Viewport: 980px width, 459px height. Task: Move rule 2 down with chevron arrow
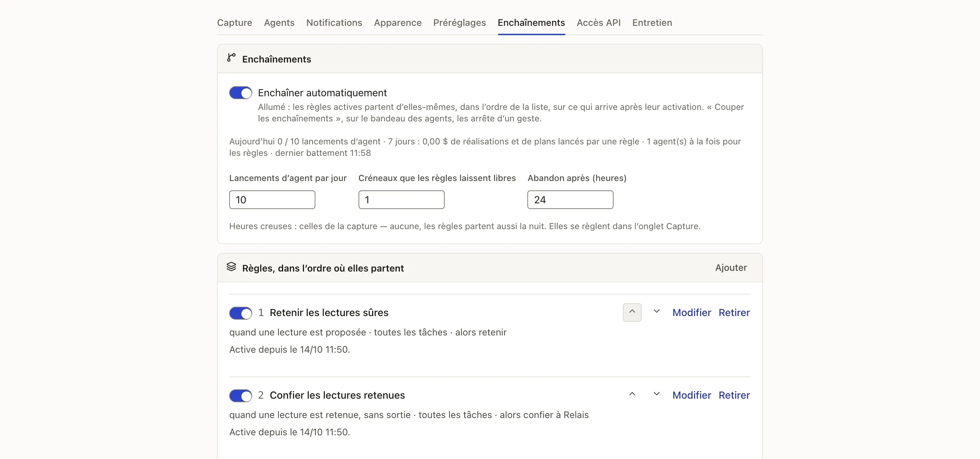[x=656, y=395]
